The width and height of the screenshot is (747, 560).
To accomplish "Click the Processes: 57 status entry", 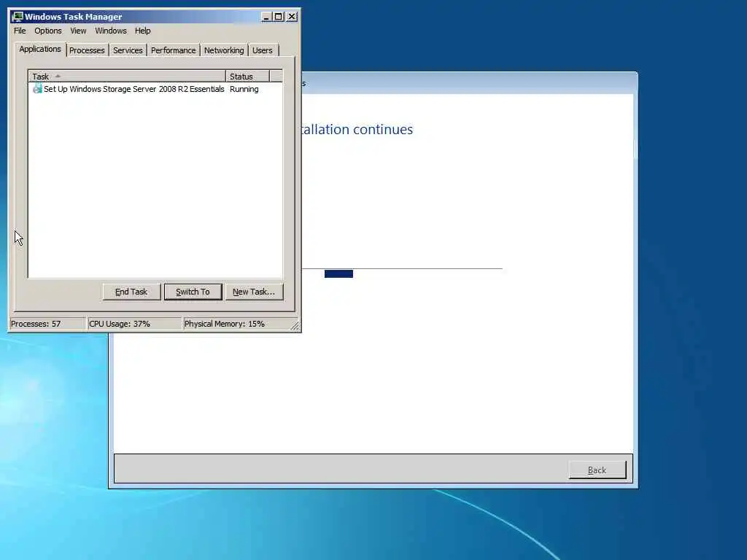I will 47,324.
